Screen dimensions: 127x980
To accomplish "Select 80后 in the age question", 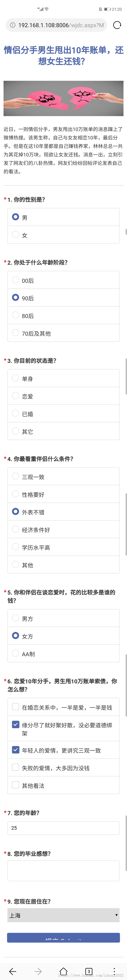I will coord(16,315).
